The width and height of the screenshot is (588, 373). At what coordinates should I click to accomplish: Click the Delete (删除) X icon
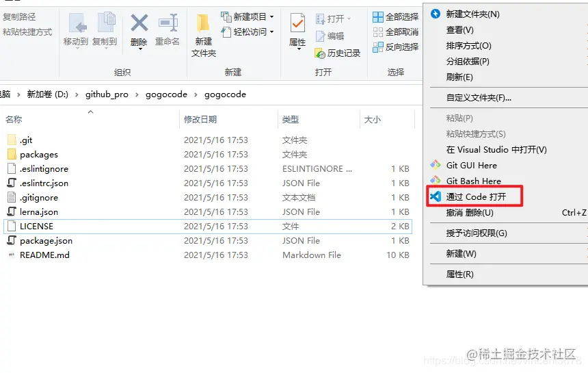pyautogui.click(x=139, y=23)
